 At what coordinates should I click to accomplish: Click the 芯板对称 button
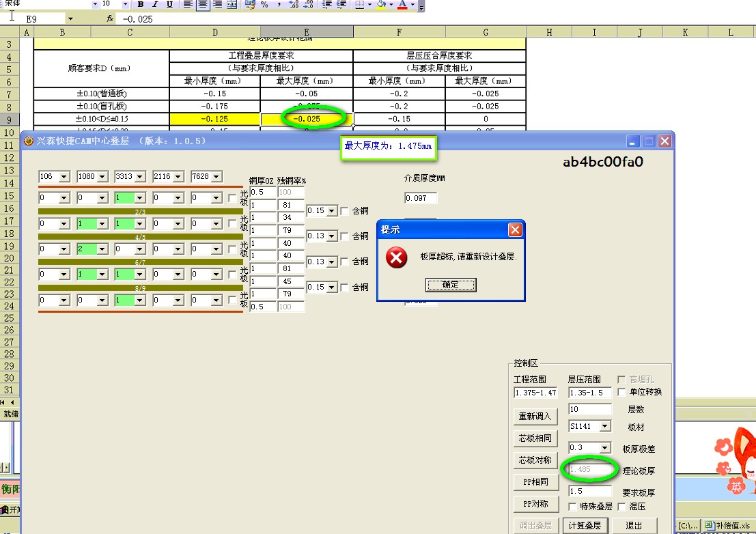click(535, 460)
